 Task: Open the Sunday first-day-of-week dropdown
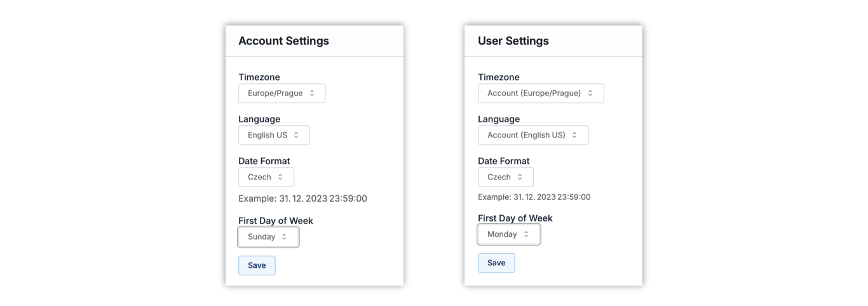pyautogui.click(x=268, y=237)
